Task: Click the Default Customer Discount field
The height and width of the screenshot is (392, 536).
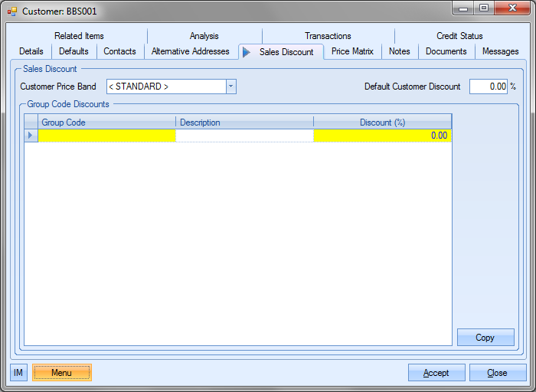Action: (x=488, y=87)
